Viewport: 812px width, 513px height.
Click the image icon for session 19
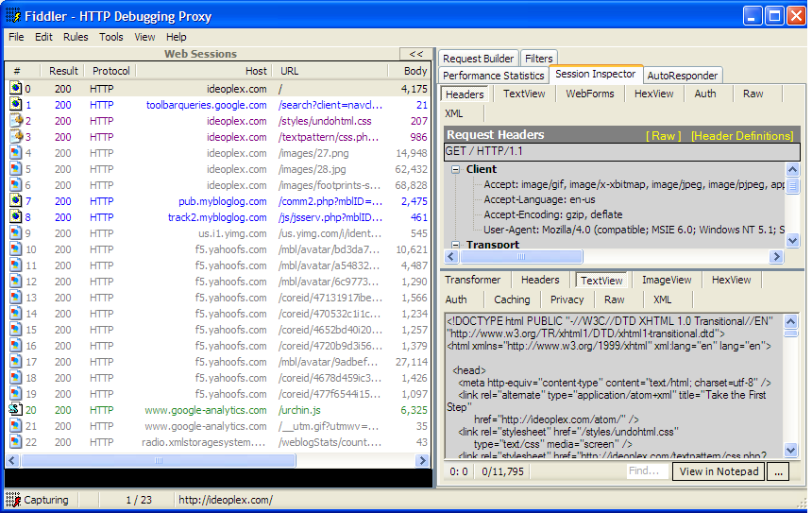[x=16, y=393]
